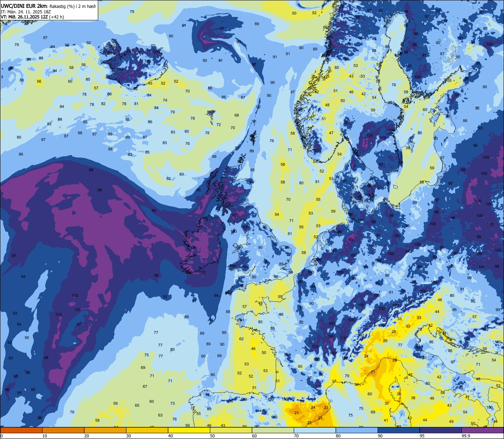Click the 70–80 pale blue legend segment
Image resolution: width=504 pixels, height=439 pixels.
[315, 430]
